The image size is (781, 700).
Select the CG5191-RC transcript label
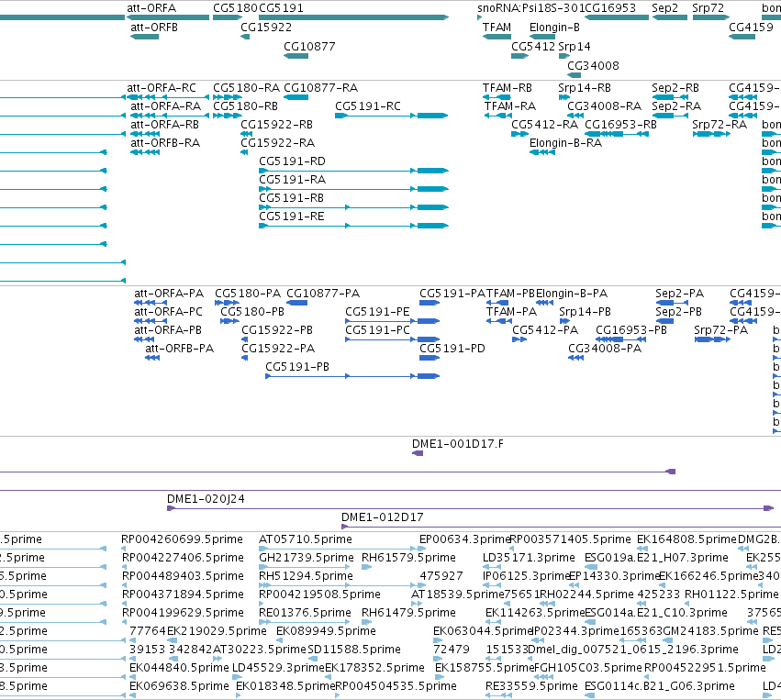(368, 106)
